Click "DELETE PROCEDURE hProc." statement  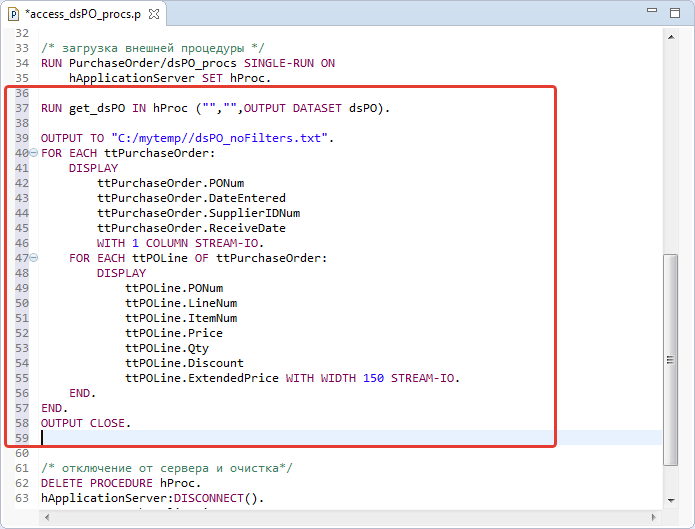point(121,483)
